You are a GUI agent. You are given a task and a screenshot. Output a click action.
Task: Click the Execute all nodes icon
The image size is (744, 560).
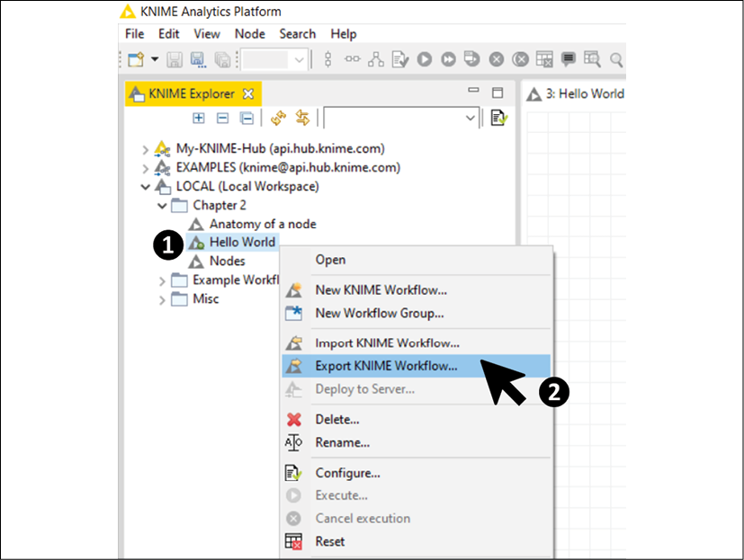coord(448,59)
